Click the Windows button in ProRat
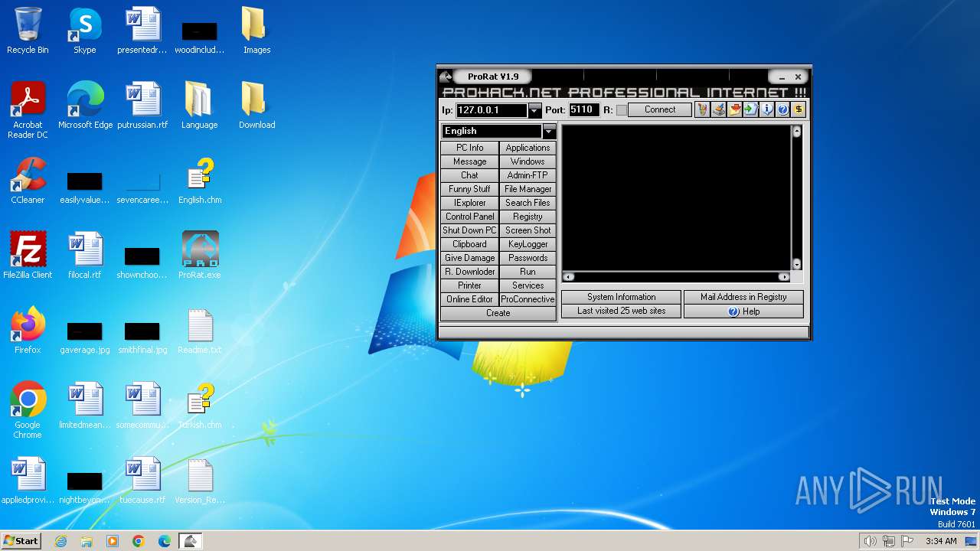This screenshot has width=980, height=551. coord(528,161)
